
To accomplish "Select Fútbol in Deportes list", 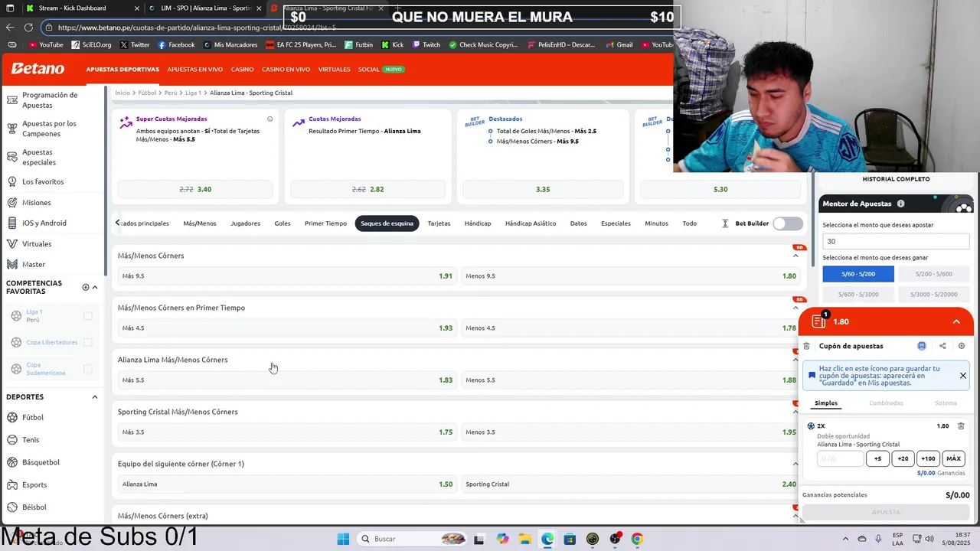I will click(33, 418).
